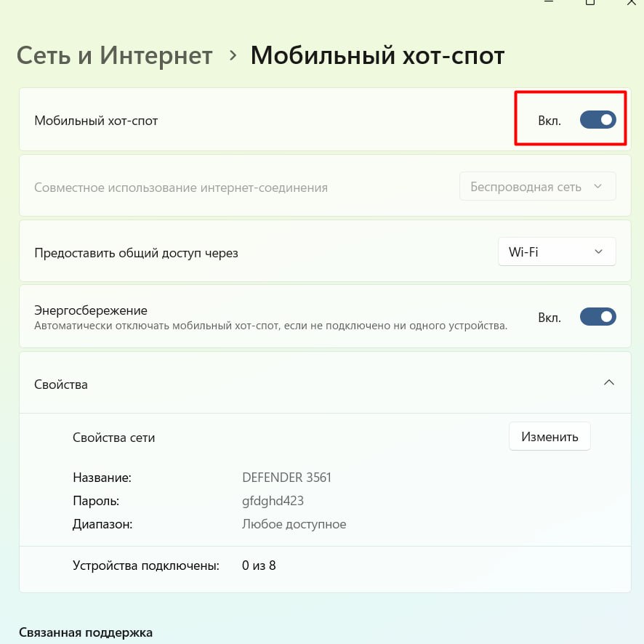Click the down arrow in Wi-Fi box
The image size is (644, 644).
[x=598, y=251]
